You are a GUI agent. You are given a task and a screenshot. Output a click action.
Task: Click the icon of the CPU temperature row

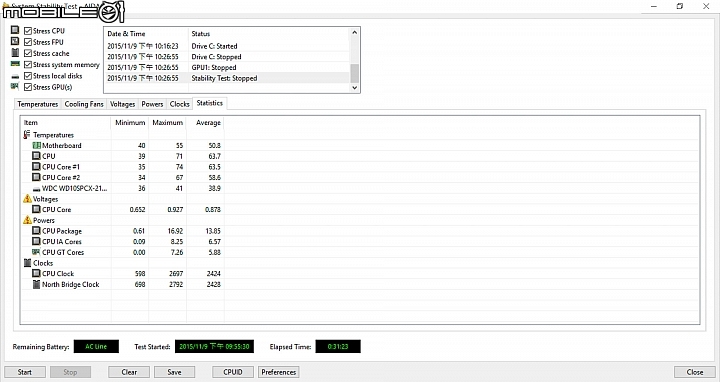click(36, 156)
